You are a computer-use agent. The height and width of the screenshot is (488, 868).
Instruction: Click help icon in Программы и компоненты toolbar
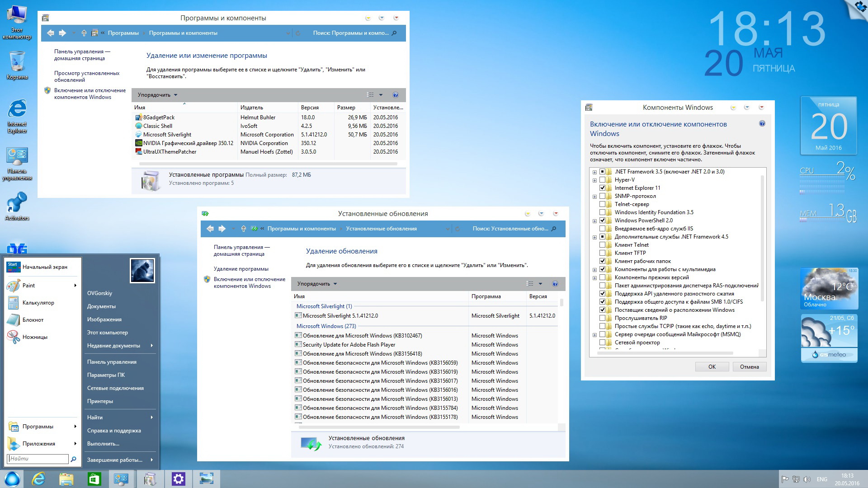click(396, 95)
